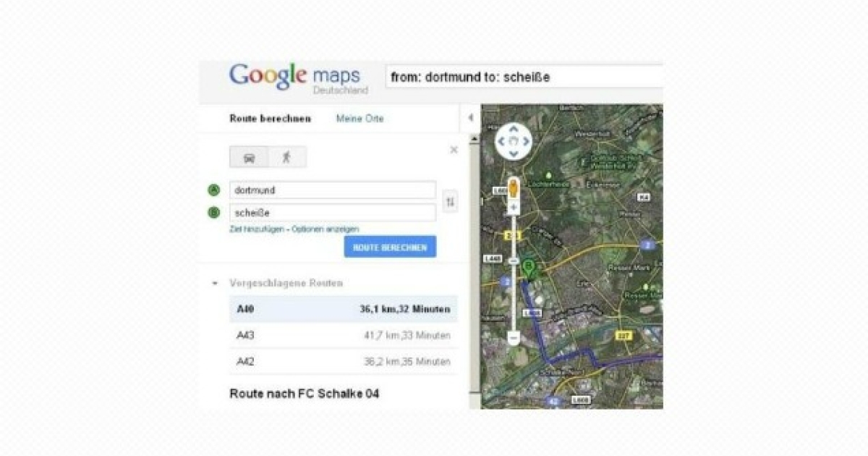
Task: Zoom in with the plus button
Action: click(514, 208)
